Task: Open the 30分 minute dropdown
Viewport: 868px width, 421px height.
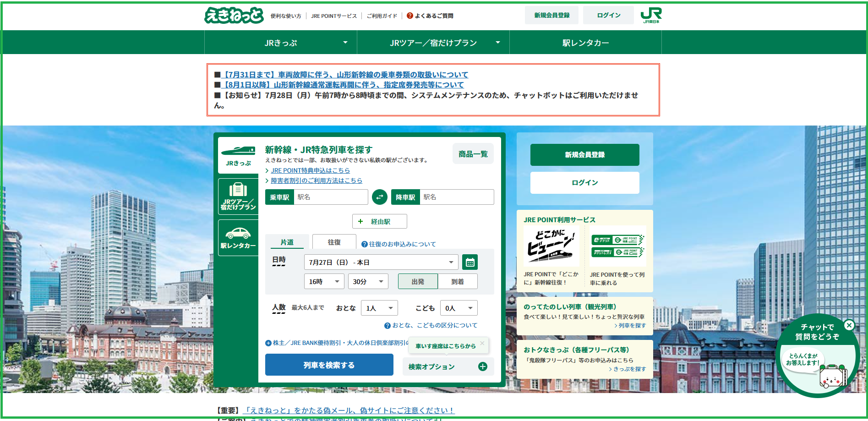Action: point(368,281)
